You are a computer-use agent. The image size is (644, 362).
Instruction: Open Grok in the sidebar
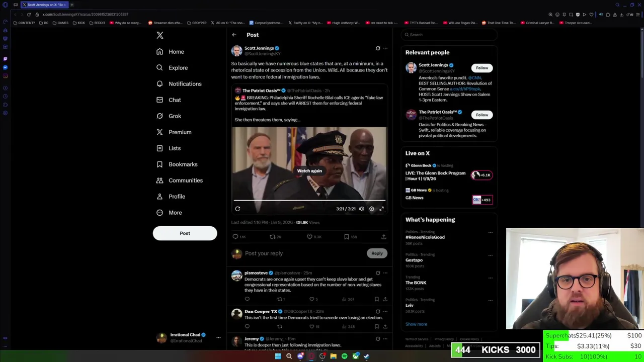pos(169,116)
